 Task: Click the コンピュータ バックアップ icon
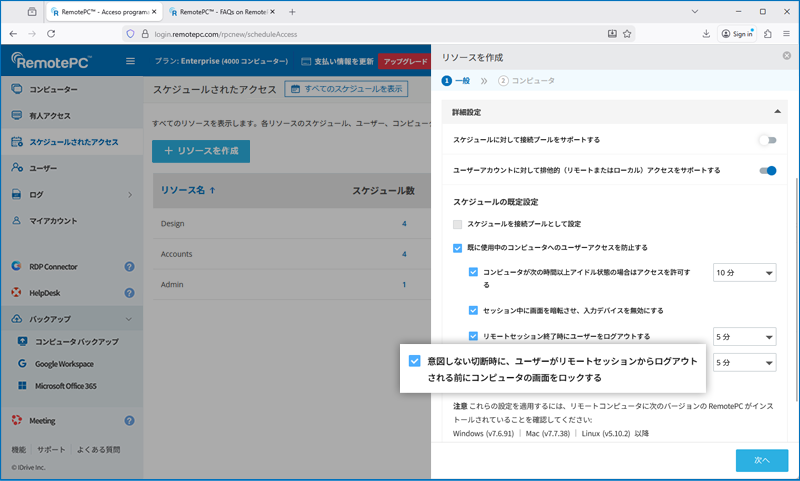coord(22,341)
